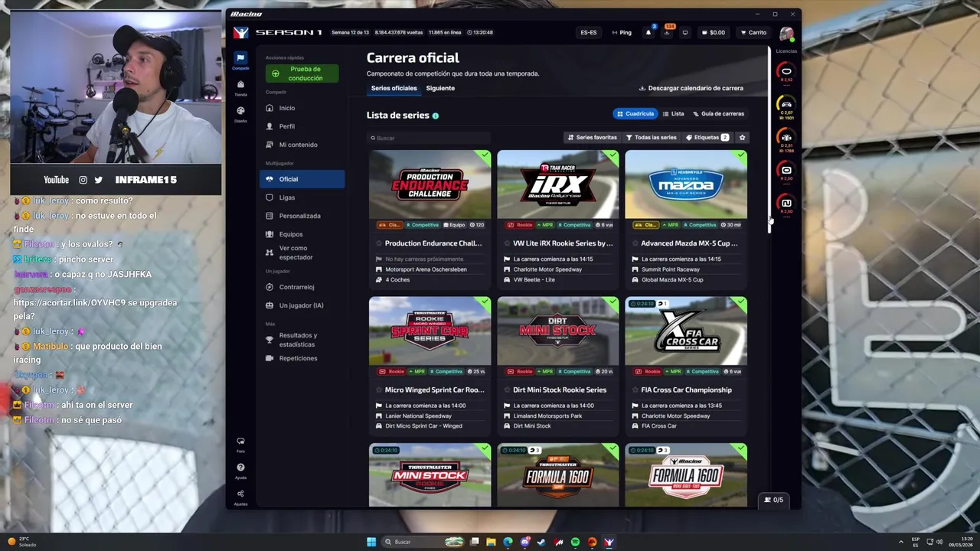980x551 pixels.
Task: Open Ver como espectador
Action: (x=302, y=253)
